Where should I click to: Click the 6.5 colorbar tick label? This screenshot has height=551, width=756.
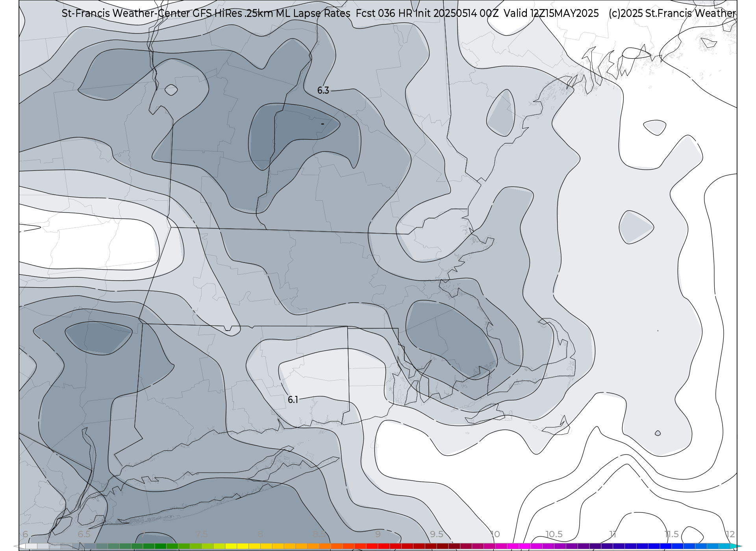point(84,534)
